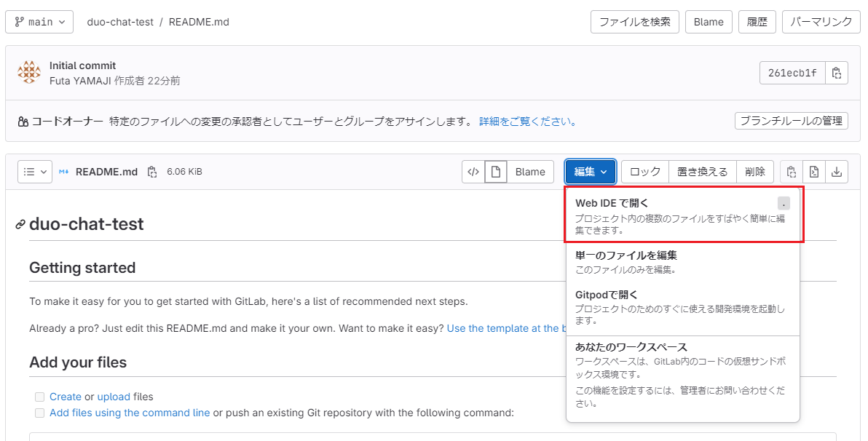The width and height of the screenshot is (868, 441).
Task: Open the Use the template link
Action: (x=506, y=328)
